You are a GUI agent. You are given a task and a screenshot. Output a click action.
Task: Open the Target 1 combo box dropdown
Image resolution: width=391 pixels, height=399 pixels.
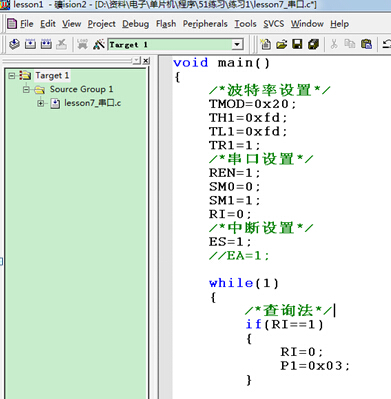click(237, 44)
